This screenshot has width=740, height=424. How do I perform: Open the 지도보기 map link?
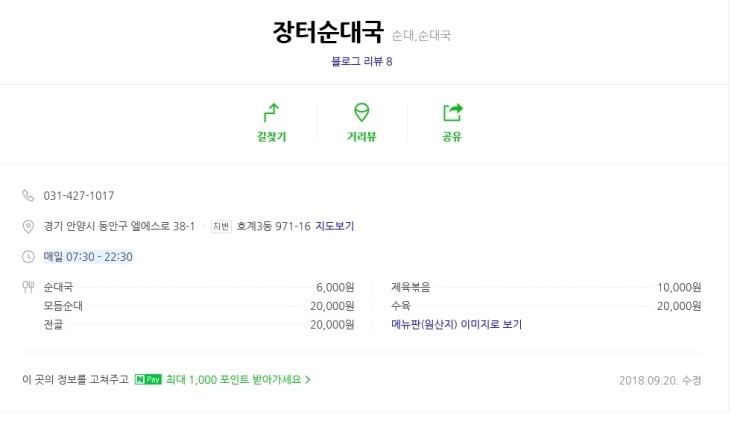tap(335, 226)
